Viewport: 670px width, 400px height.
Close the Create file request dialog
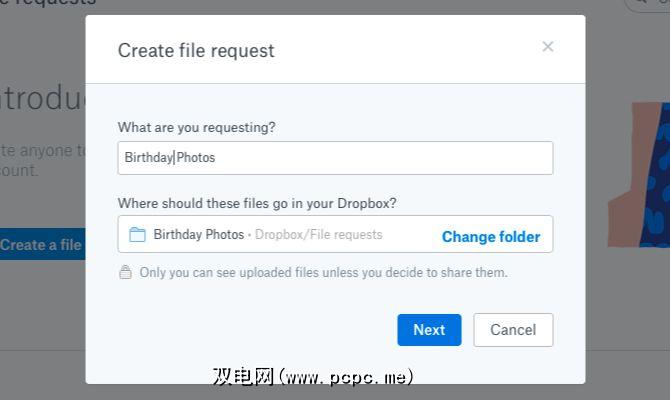pos(547,46)
